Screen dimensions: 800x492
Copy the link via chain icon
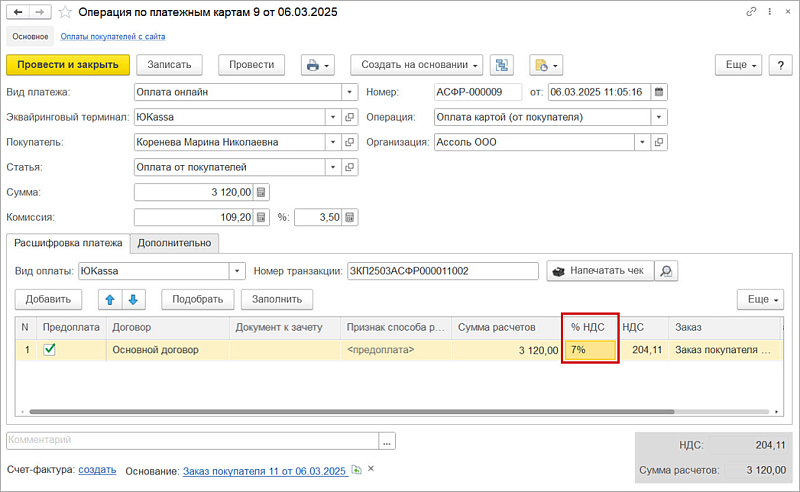point(751,12)
